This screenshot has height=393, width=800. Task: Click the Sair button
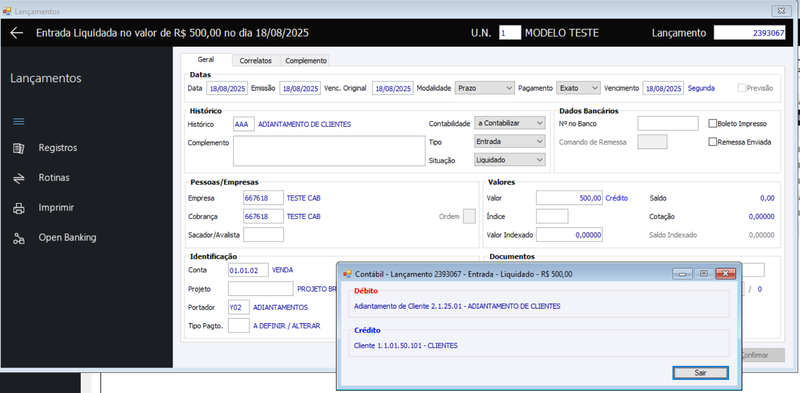coord(701,373)
